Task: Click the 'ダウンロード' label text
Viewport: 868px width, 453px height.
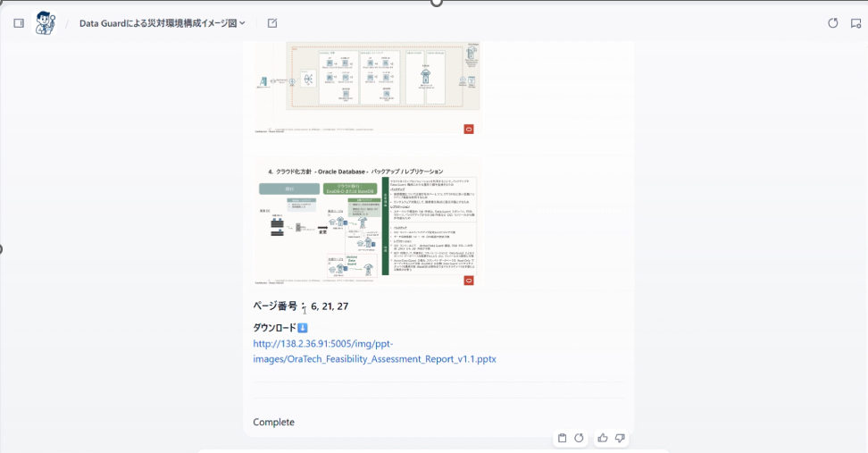Action: click(x=274, y=328)
